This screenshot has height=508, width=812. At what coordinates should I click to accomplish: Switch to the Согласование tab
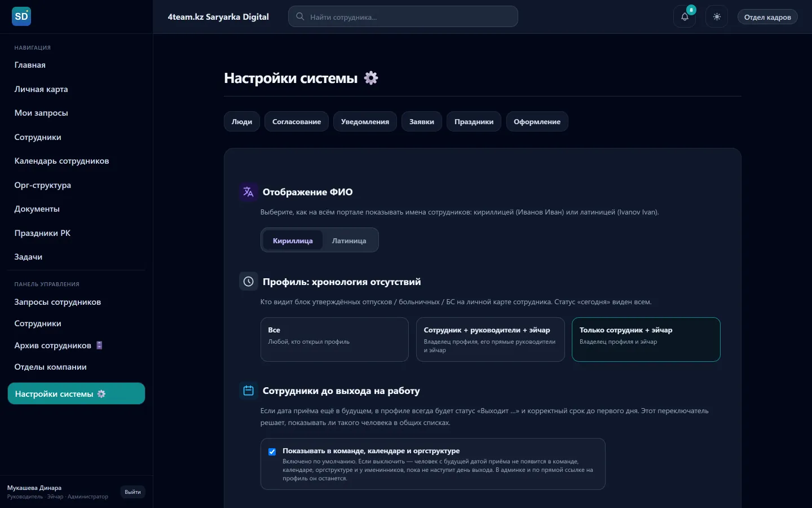click(x=297, y=121)
